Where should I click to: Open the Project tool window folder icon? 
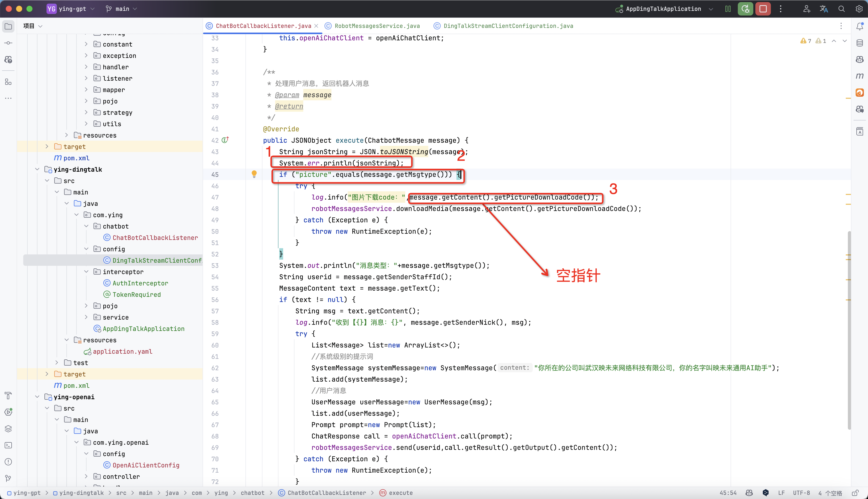[8, 26]
